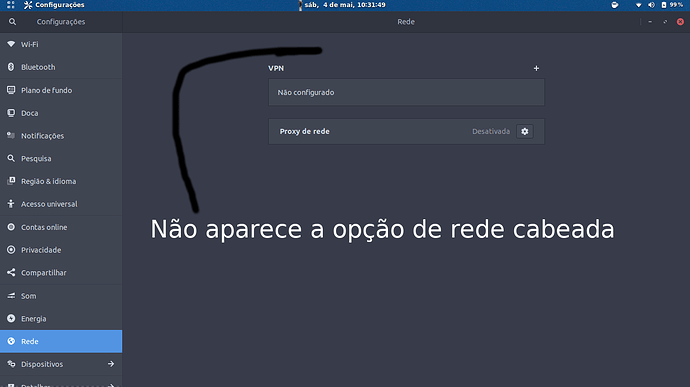The width and height of the screenshot is (690, 387).
Task: Click the Plano de fundo label
Action: click(x=47, y=90)
